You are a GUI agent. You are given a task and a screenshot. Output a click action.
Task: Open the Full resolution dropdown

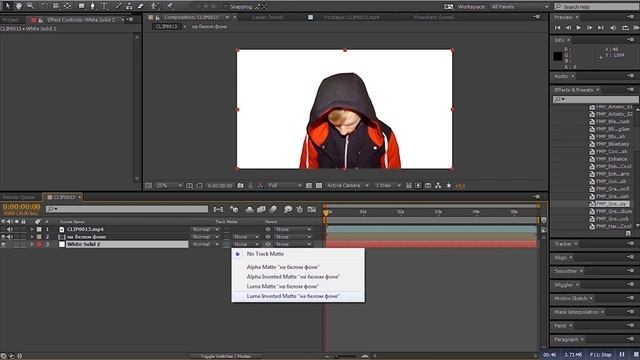(x=284, y=186)
